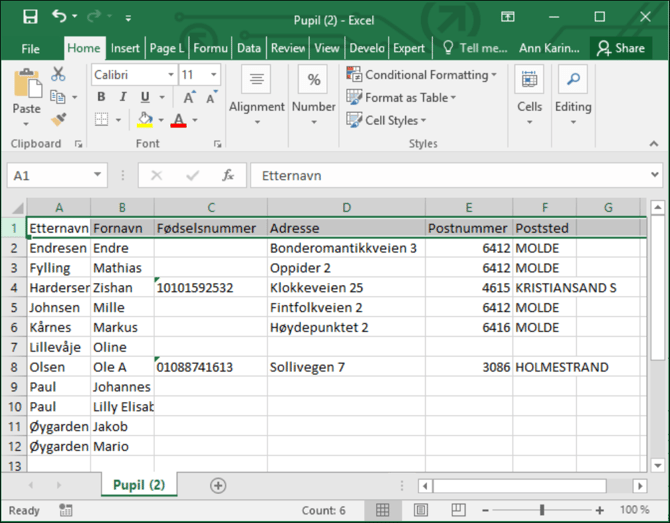Click the Format Painter brush icon
Screen dimensions: 670x523
[x=58, y=120]
